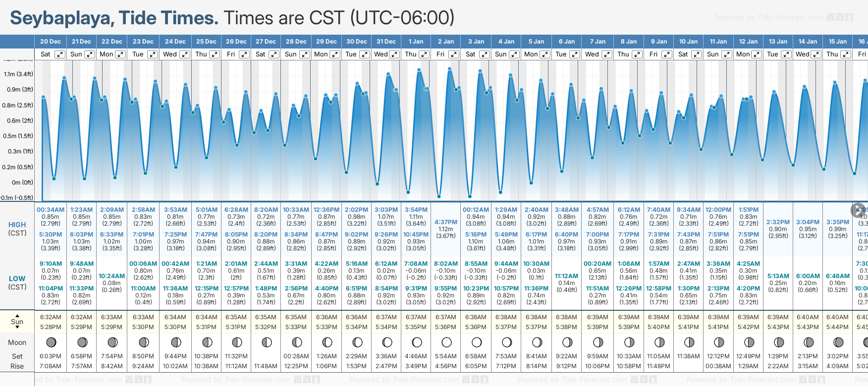Viewport: 868px width, 386px height.
Task: Click the Seybaplaya, Tide Times heading
Action: 114,18
